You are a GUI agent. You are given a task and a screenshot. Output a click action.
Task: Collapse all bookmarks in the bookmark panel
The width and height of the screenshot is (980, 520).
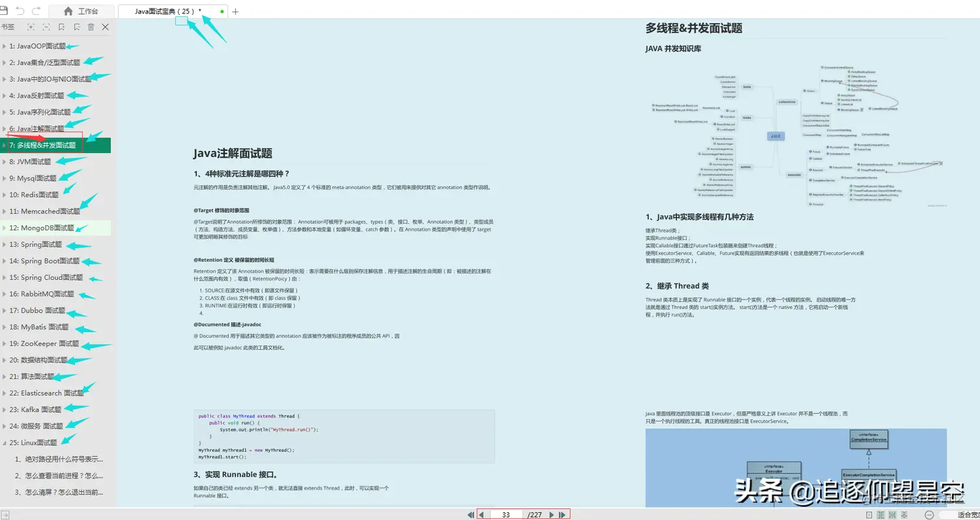(46, 27)
